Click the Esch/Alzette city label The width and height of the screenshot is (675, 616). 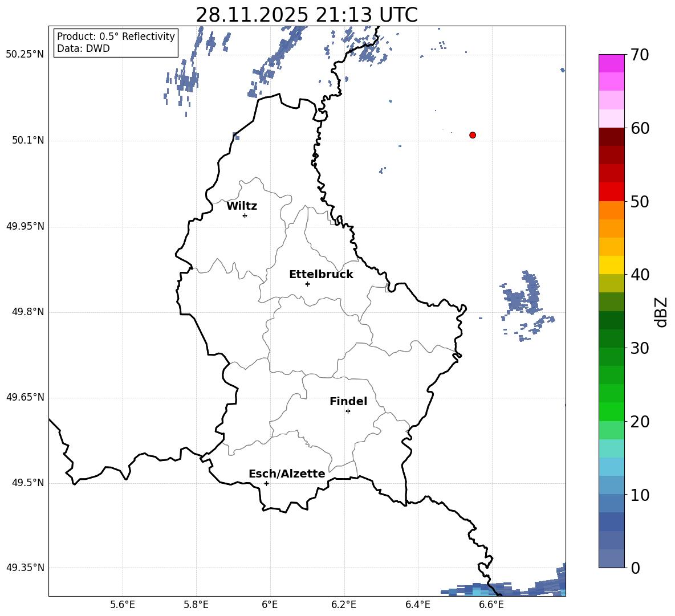pos(287,474)
